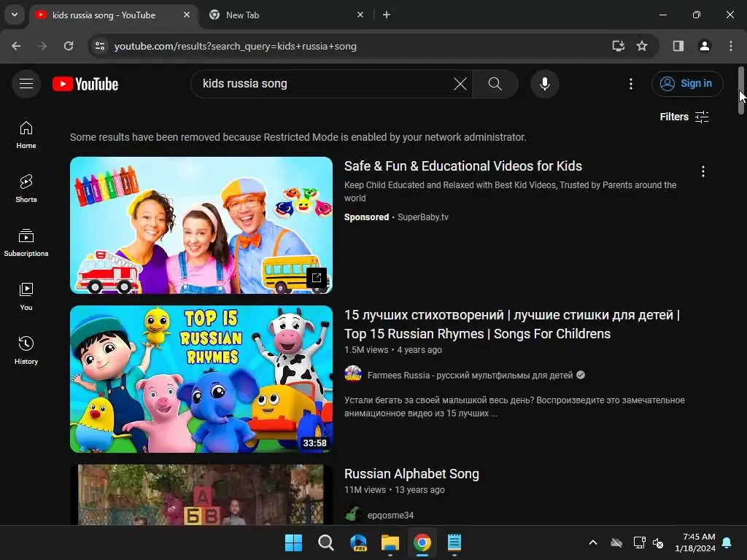747x560 pixels.
Task: Play the Russian Alphabet Song thumbnail
Action: coord(201,494)
